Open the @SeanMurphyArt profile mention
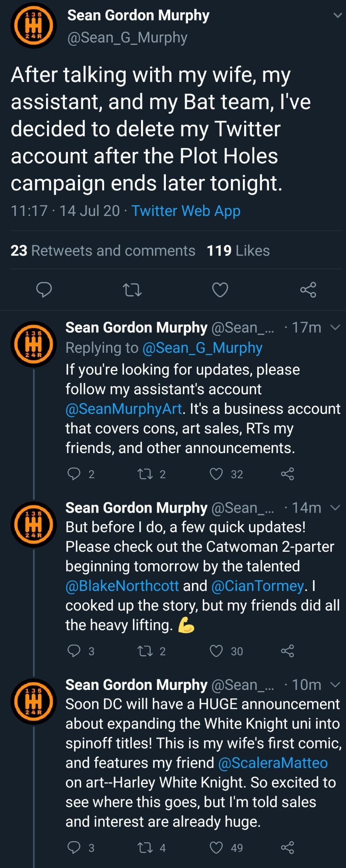 [124, 409]
